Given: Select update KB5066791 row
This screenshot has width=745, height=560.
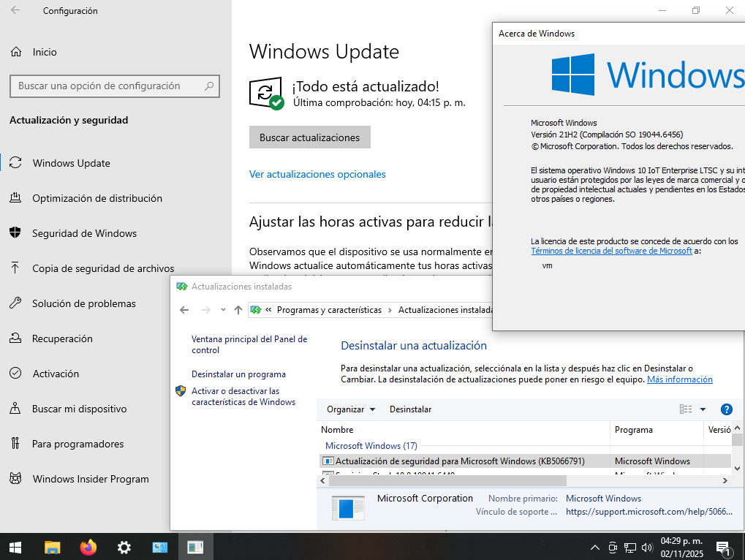Looking at the screenshot, I should click(525, 461).
